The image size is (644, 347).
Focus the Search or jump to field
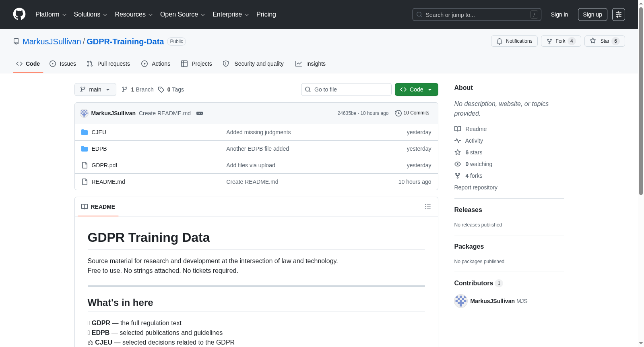click(477, 15)
